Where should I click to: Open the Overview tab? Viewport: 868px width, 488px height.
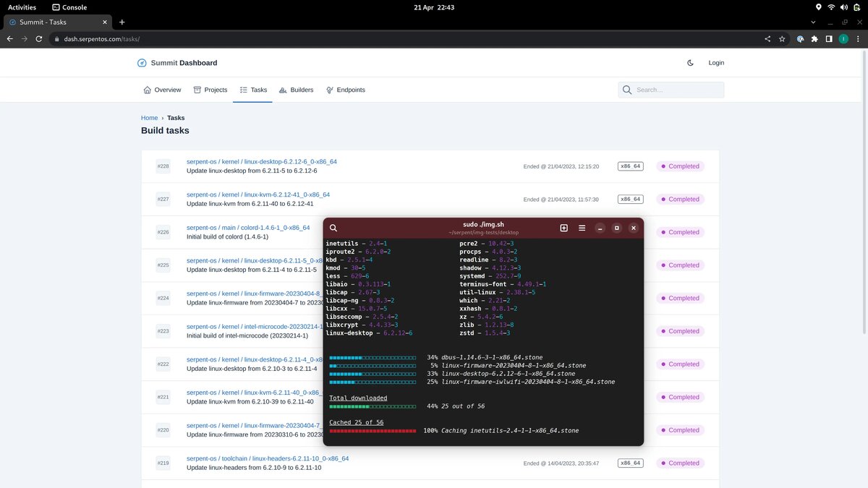tap(162, 90)
